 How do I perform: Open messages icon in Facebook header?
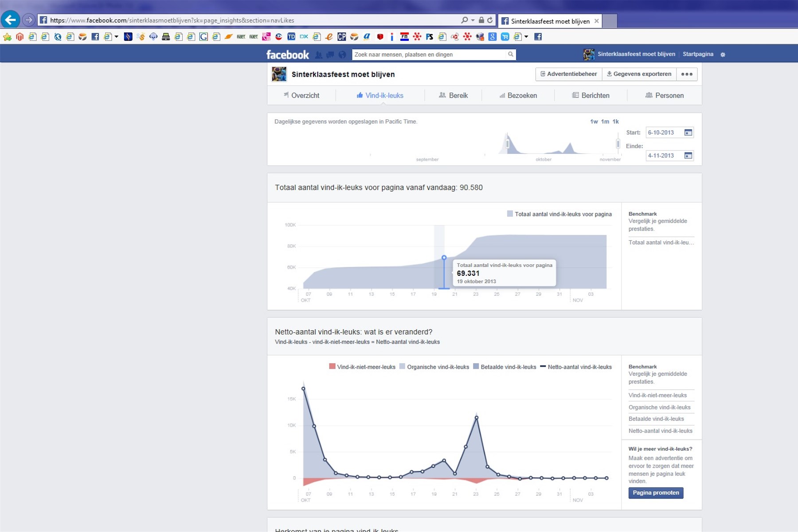(330, 55)
